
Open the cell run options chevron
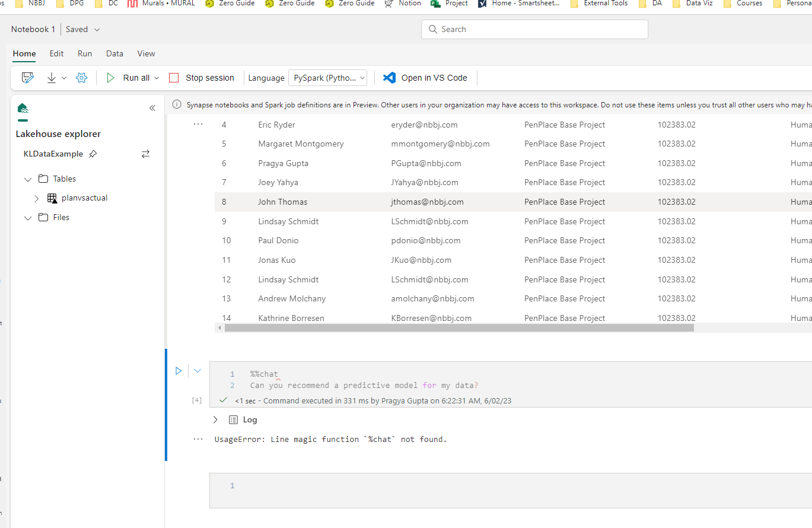click(198, 371)
